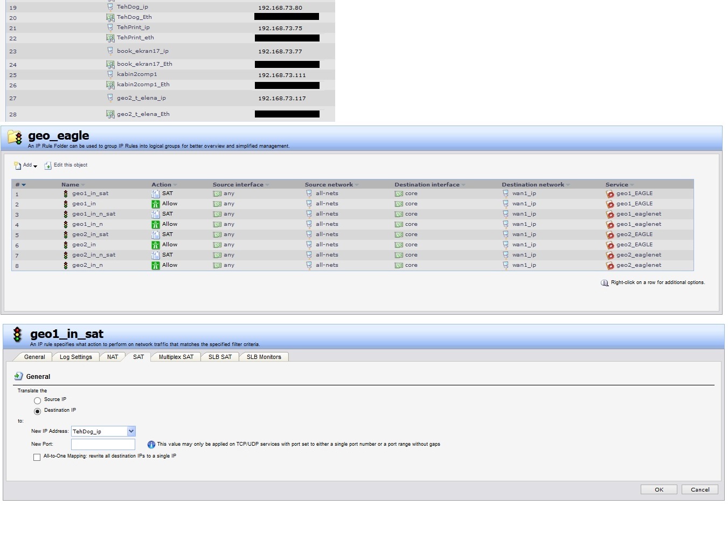Click the kabin2comp1_Eth address name
The image size is (728, 560).
[143, 85]
